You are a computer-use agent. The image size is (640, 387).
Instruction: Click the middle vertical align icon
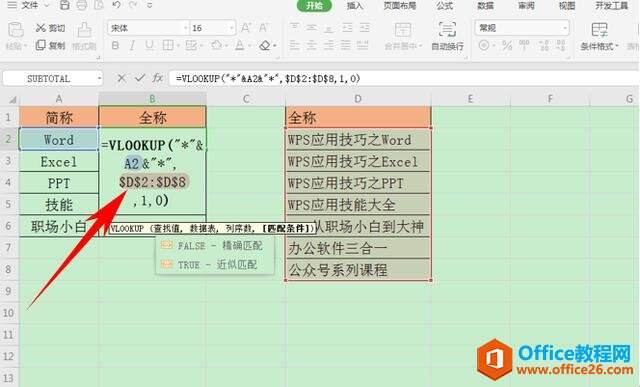(311, 28)
